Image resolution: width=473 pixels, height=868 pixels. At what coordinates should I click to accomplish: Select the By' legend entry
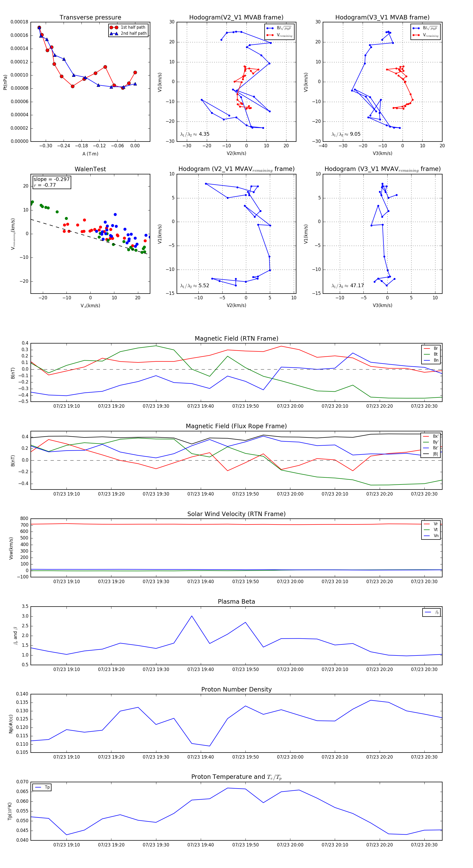431,442
